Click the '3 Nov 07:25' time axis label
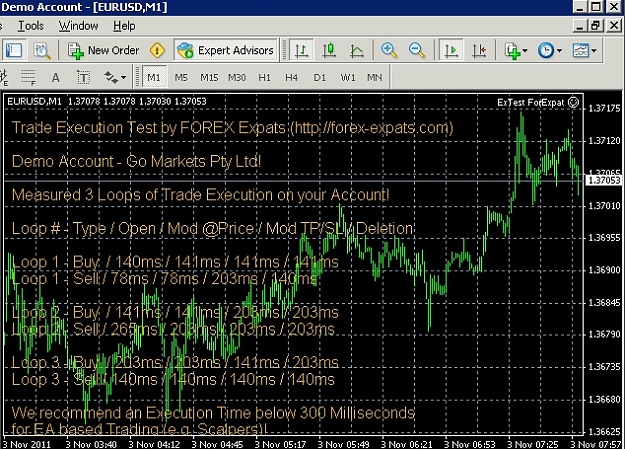Image resolution: width=625 pixels, height=449 pixels. click(533, 444)
